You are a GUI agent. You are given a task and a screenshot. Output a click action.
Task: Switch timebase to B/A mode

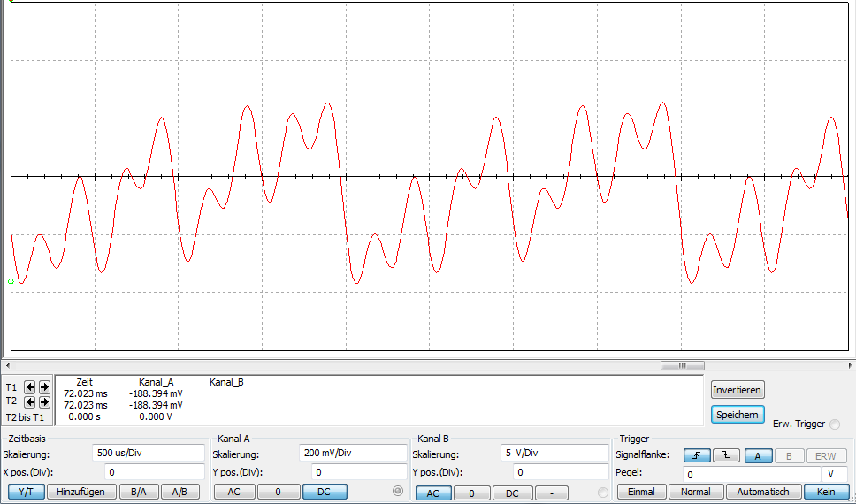(x=139, y=492)
